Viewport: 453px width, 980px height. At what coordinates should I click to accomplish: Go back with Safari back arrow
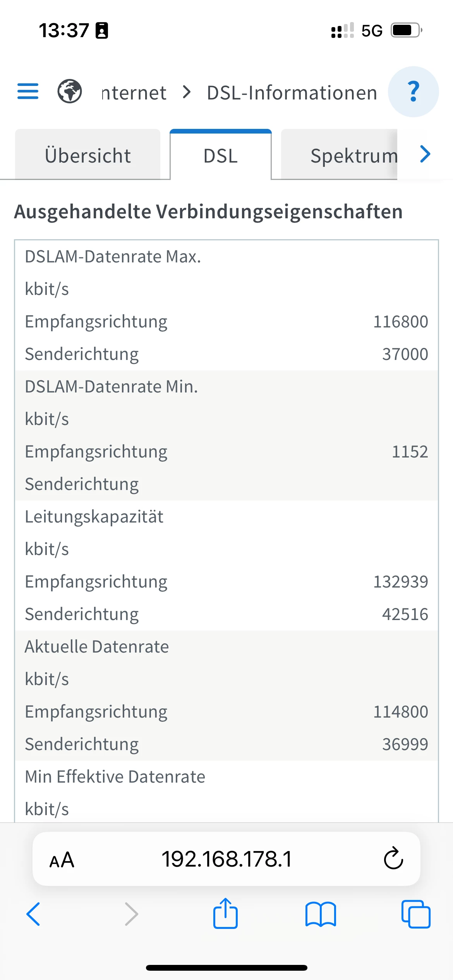[33, 914]
